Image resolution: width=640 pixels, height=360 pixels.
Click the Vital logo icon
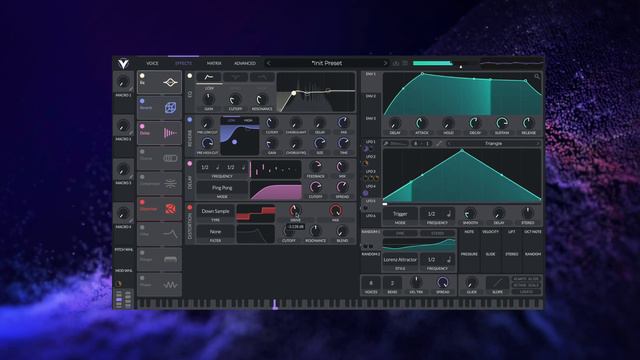123,64
